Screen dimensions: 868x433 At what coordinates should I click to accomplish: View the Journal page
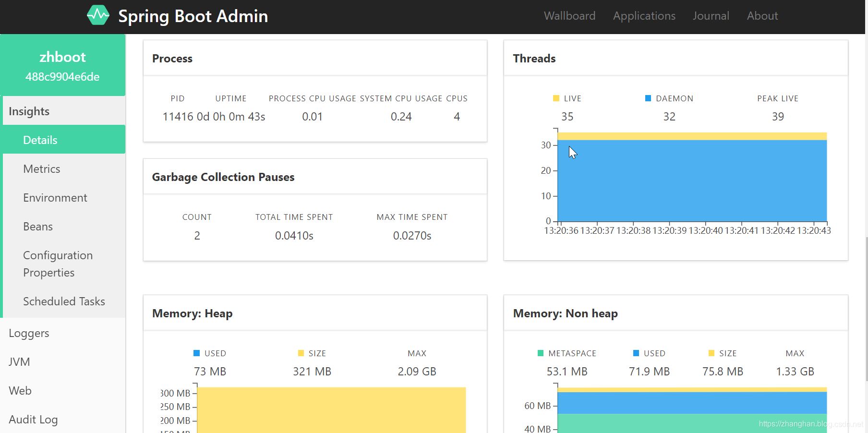tap(711, 15)
